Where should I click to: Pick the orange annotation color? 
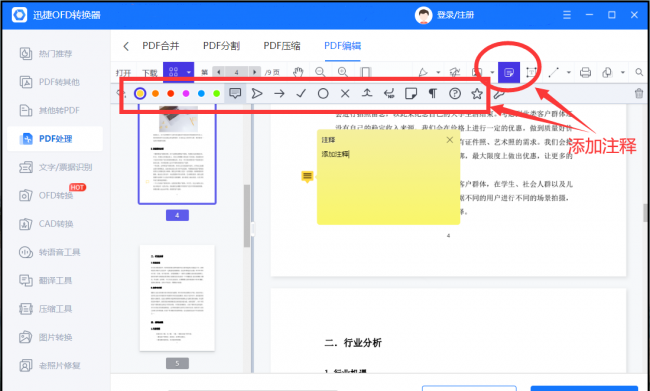click(155, 94)
